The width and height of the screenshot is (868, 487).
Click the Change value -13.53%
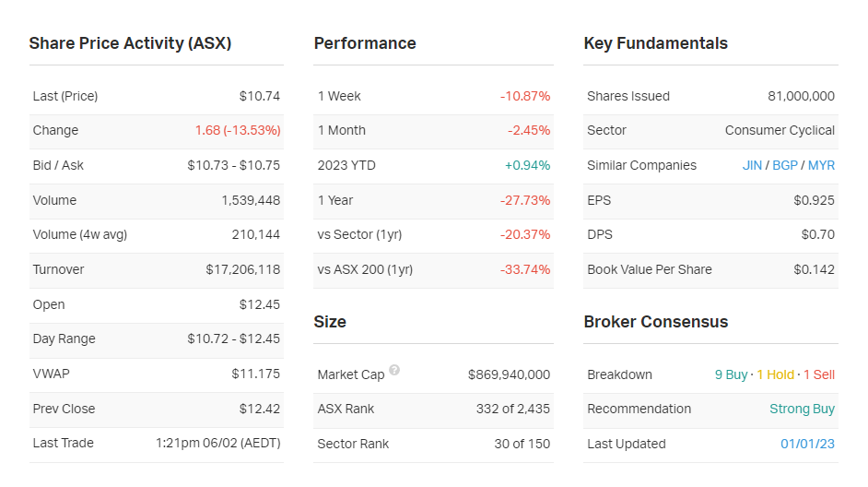238,131
